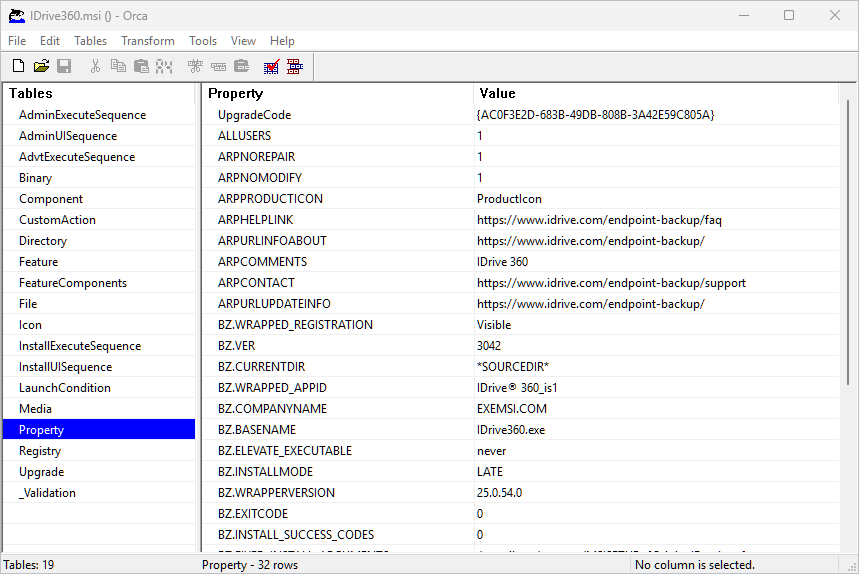
Task: Click the Cut scissors toolbar icon
Action: tap(95, 67)
